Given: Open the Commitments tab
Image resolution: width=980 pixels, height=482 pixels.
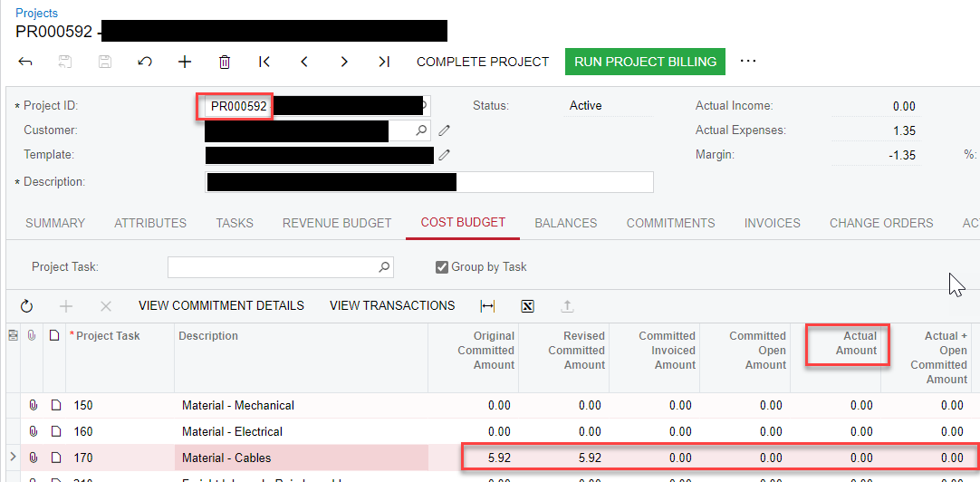Looking at the screenshot, I should click(x=670, y=223).
